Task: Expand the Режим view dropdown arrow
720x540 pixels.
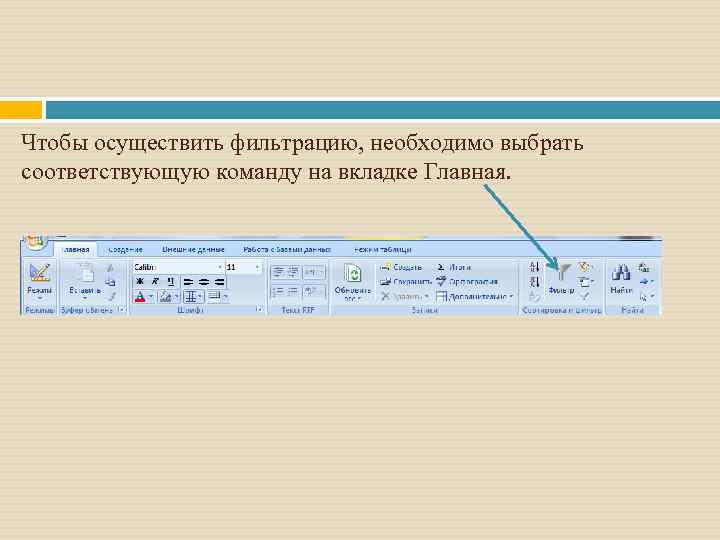Action: (x=39, y=298)
